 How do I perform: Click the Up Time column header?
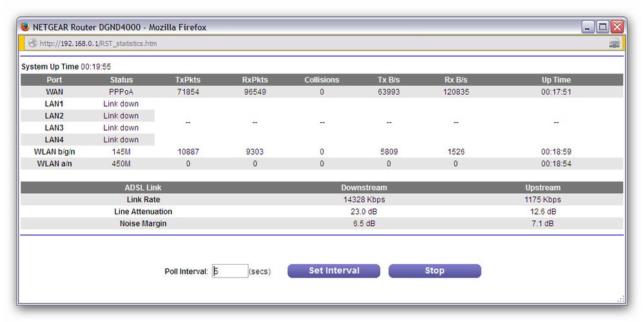tap(556, 80)
